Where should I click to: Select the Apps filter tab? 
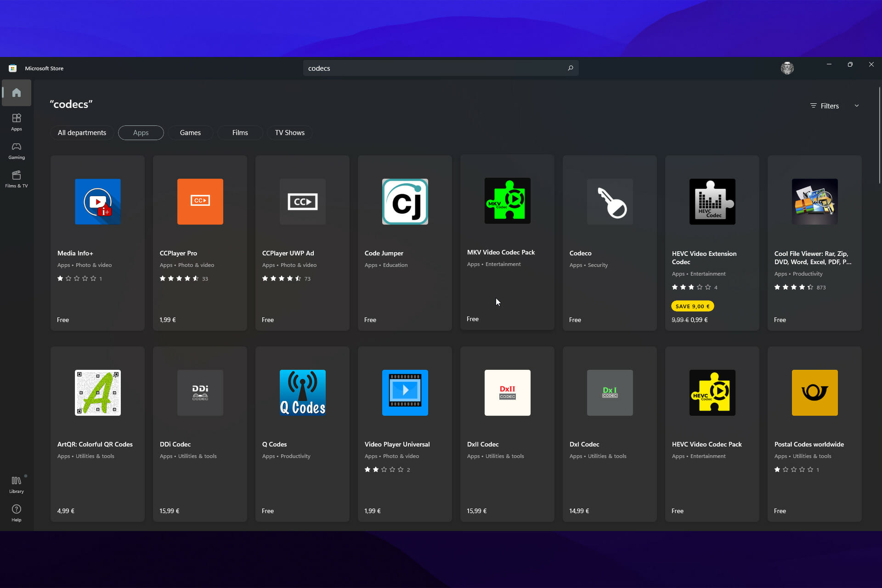[141, 132]
